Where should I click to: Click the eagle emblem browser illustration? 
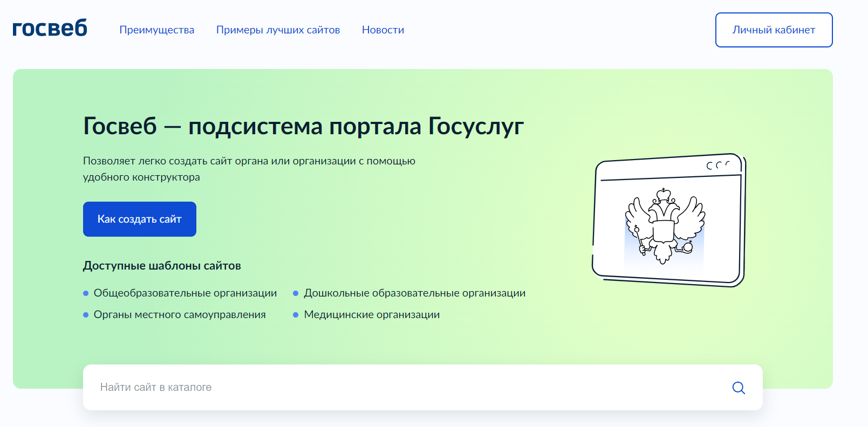[669, 220]
